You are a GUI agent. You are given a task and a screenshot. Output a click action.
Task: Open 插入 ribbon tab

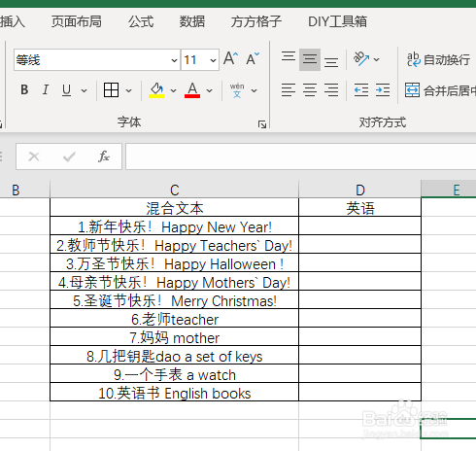[13, 21]
